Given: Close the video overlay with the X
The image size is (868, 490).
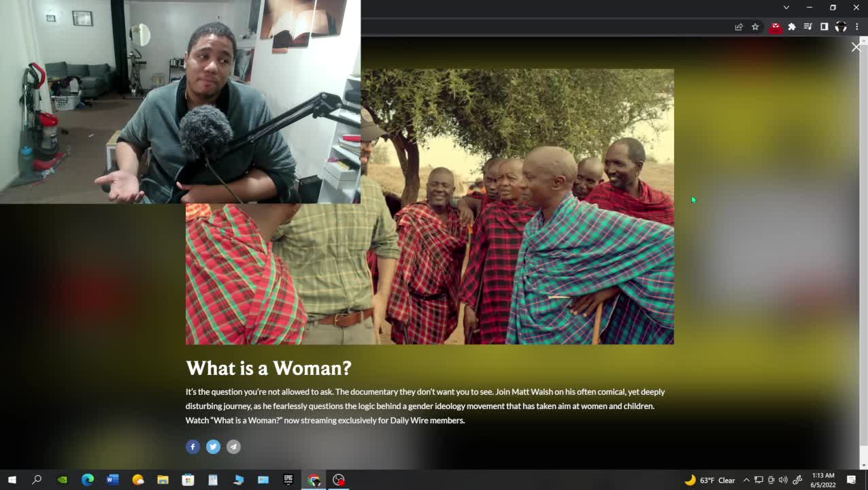Looking at the screenshot, I should tap(856, 47).
